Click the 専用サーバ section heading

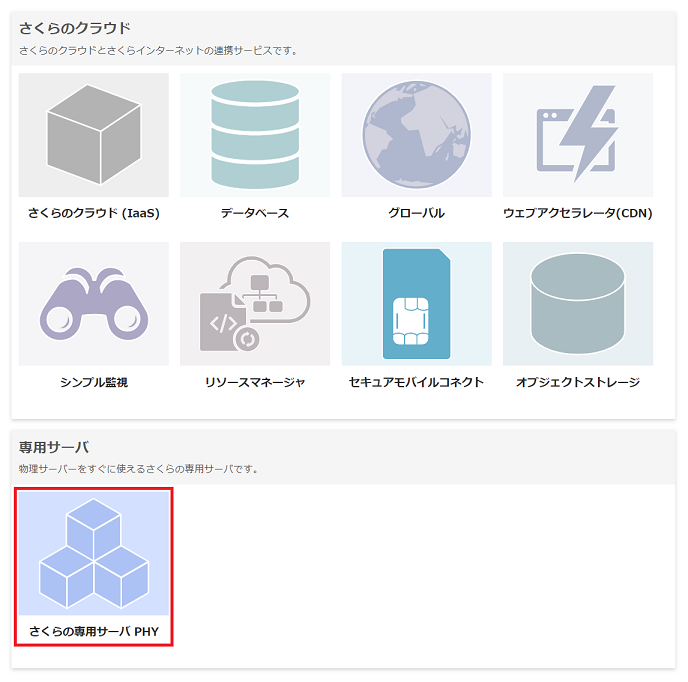54,447
